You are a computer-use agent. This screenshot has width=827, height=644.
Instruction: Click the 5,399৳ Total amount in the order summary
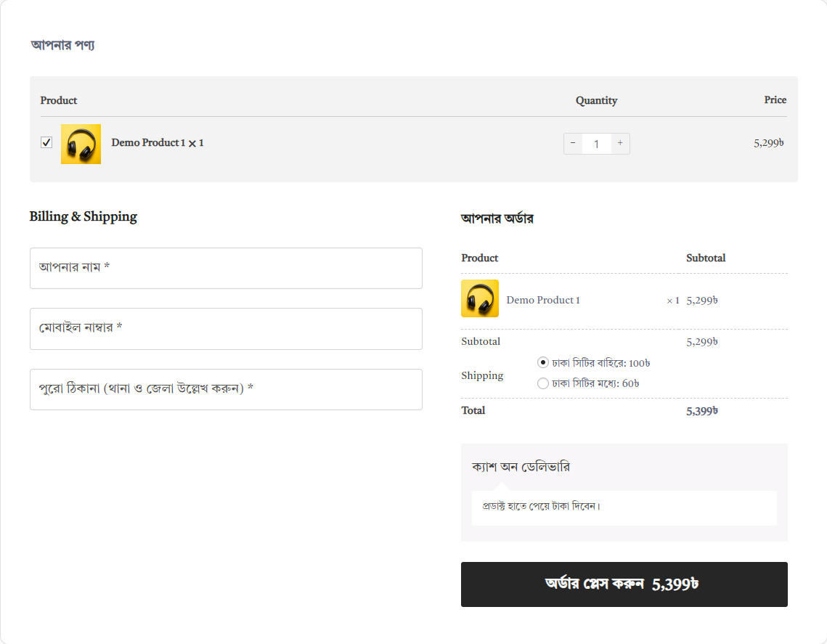pos(701,411)
